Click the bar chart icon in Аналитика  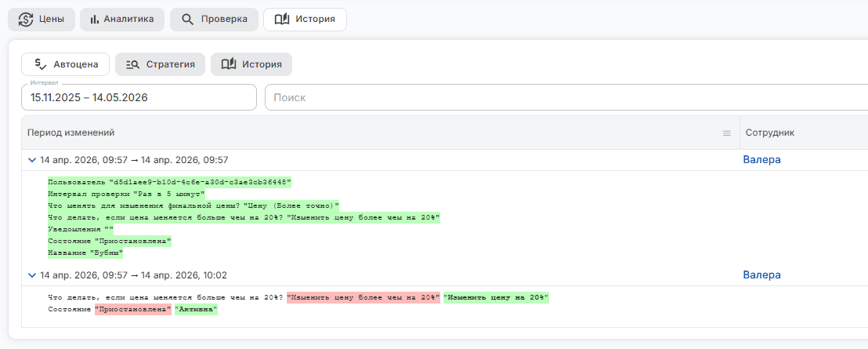tap(94, 20)
